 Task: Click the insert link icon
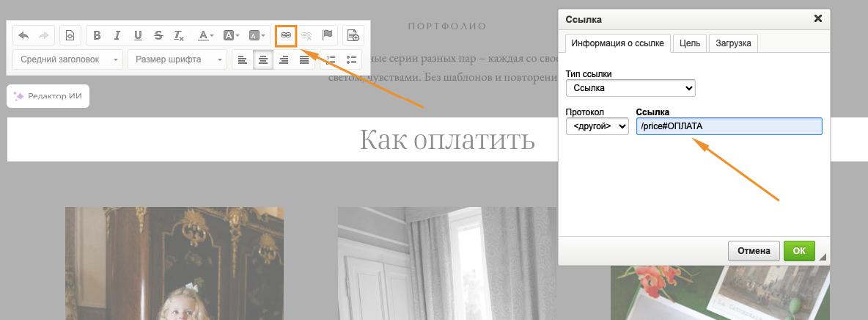click(x=286, y=34)
